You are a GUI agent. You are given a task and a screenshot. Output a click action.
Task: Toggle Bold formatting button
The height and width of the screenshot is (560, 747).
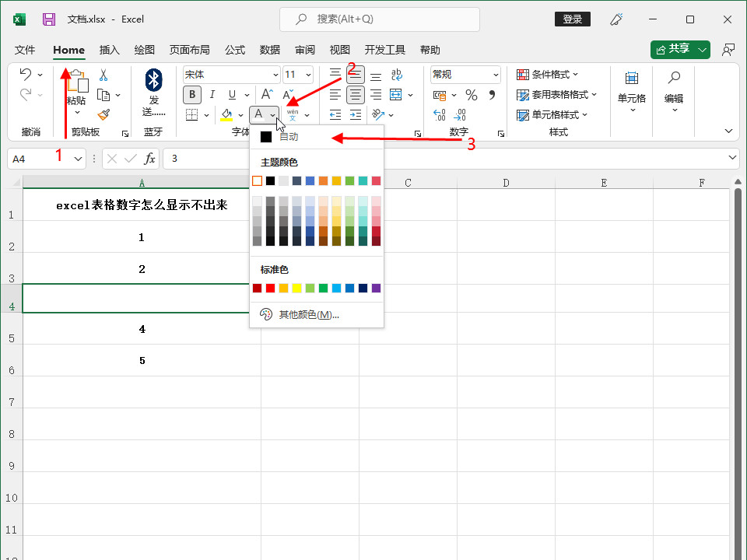coord(192,94)
